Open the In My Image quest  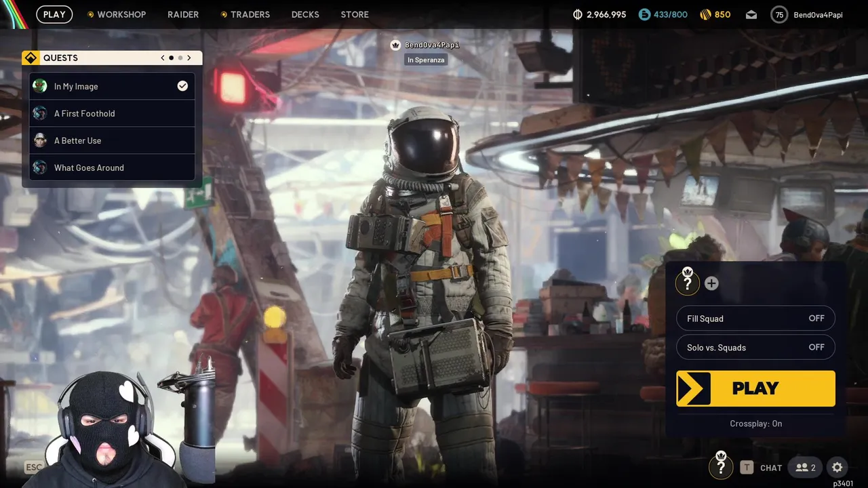(112, 86)
